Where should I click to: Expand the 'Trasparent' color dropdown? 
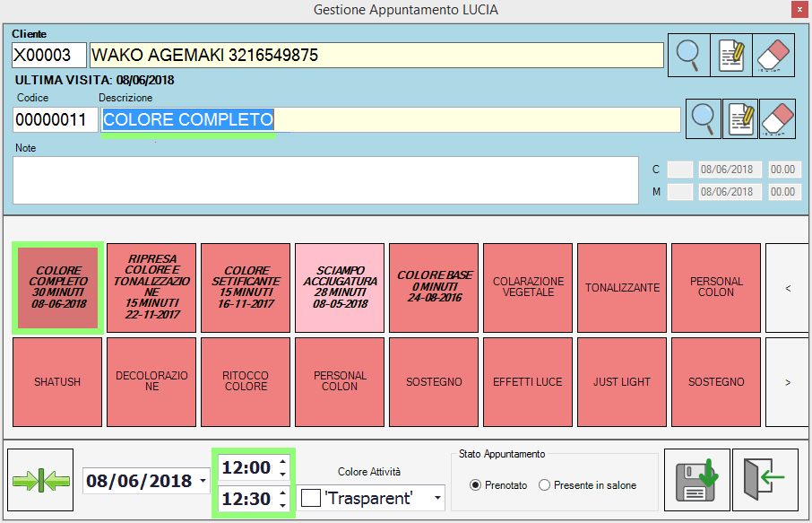tap(437, 497)
